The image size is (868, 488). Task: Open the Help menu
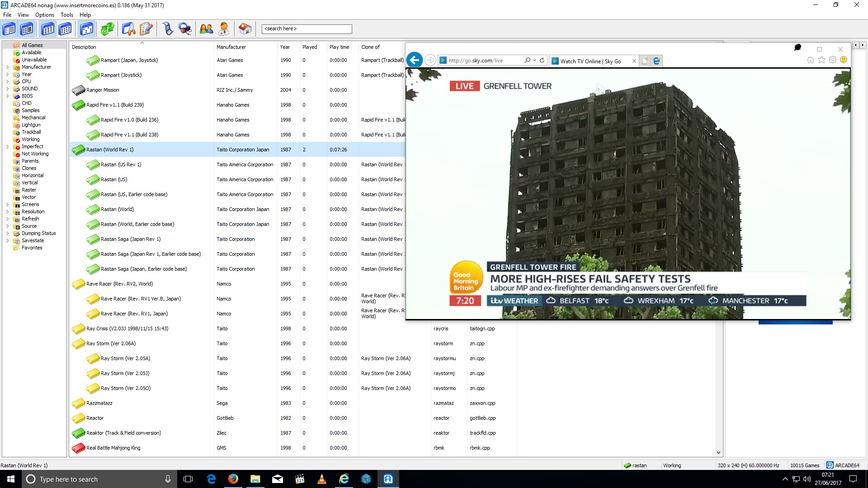tap(85, 14)
